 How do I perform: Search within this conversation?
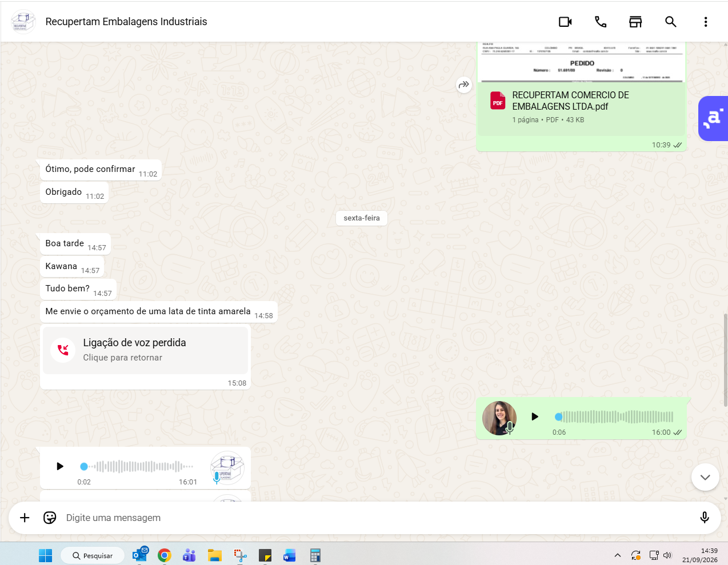click(x=671, y=22)
